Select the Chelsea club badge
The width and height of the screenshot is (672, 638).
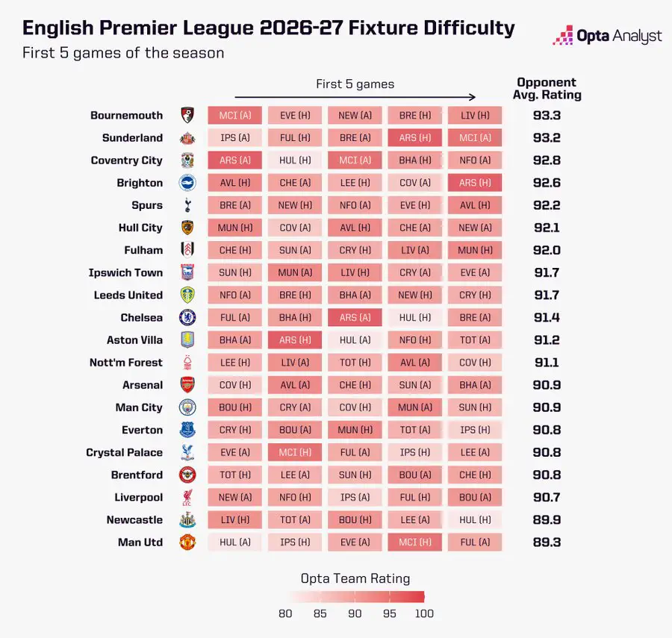[x=187, y=318]
